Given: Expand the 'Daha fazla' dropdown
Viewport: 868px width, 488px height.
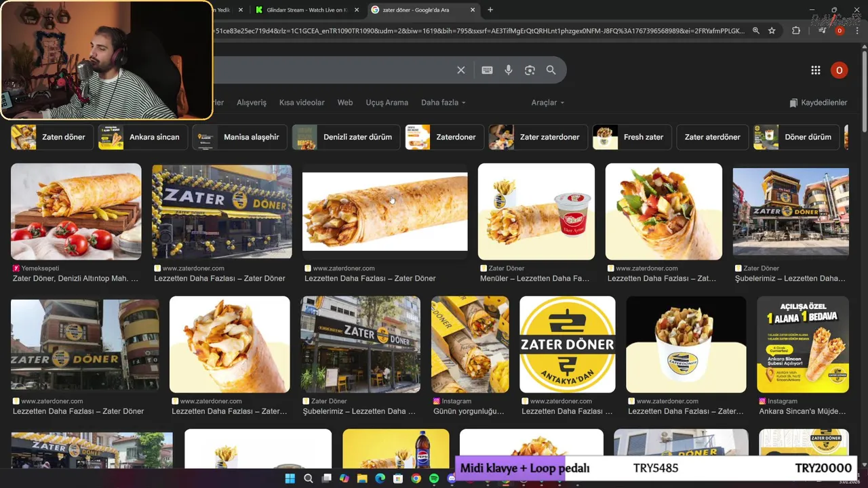Looking at the screenshot, I should tap(443, 102).
